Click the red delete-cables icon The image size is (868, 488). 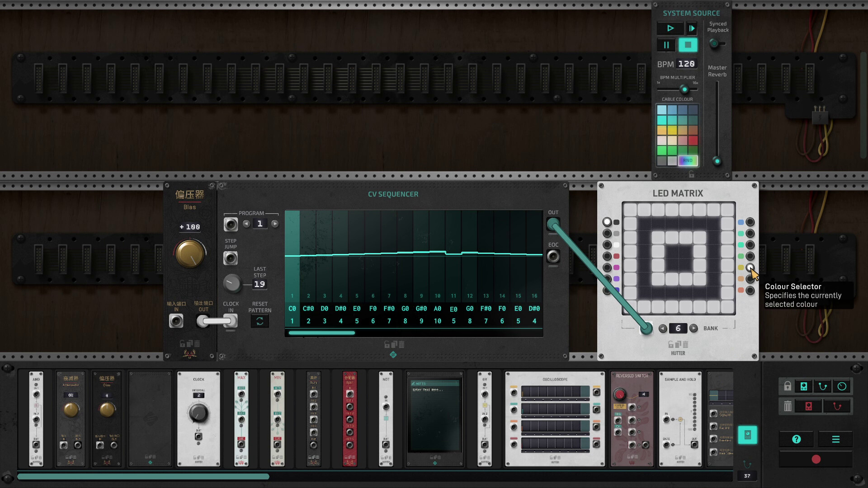pos(837,406)
